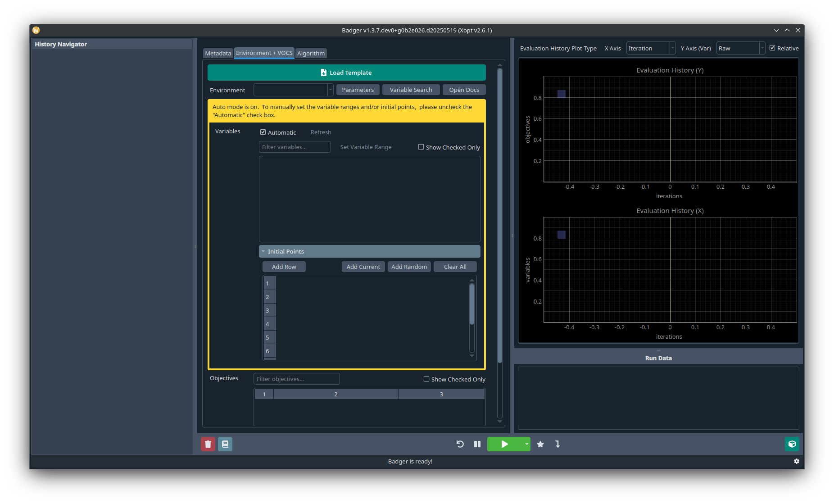Click the Add Random button
The image size is (834, 504).
pos(409,267)
